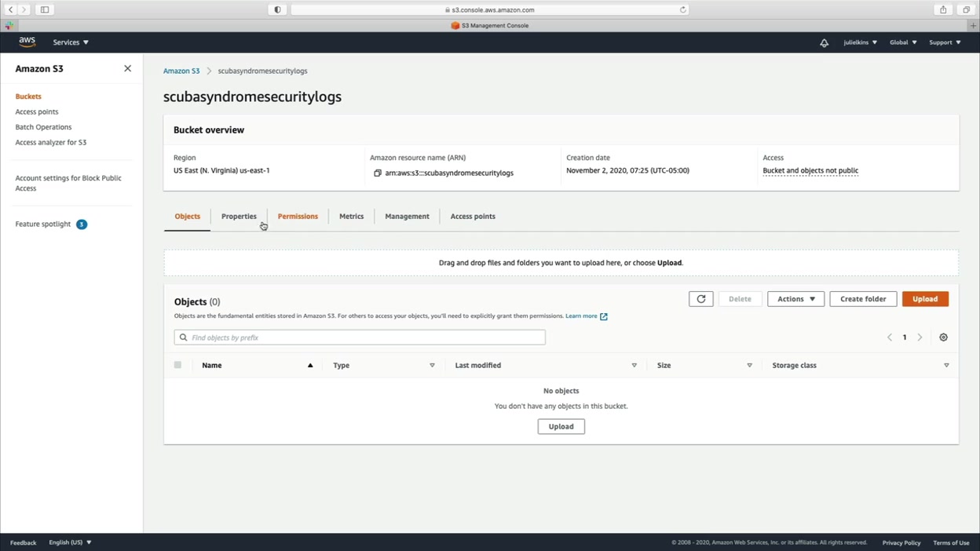Go to previous page of objects
Viewport: 980px width, 551px height.
point(890,338)
